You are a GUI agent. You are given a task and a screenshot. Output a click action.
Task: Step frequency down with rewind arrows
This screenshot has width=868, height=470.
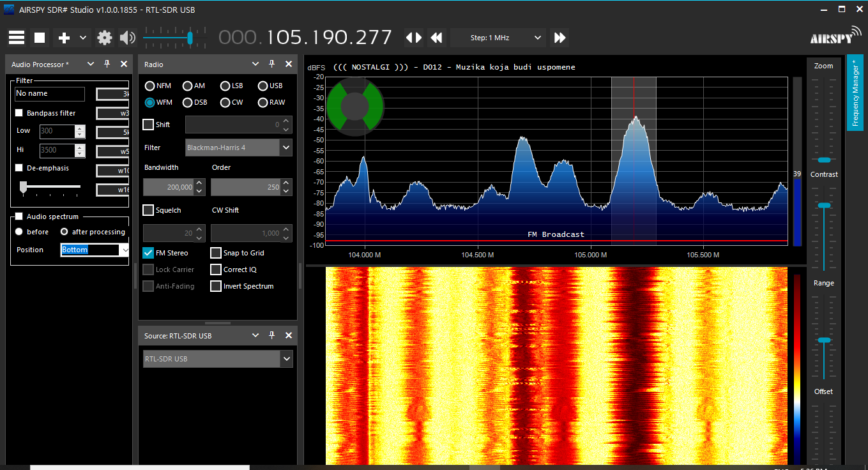(x=437, y=38)
